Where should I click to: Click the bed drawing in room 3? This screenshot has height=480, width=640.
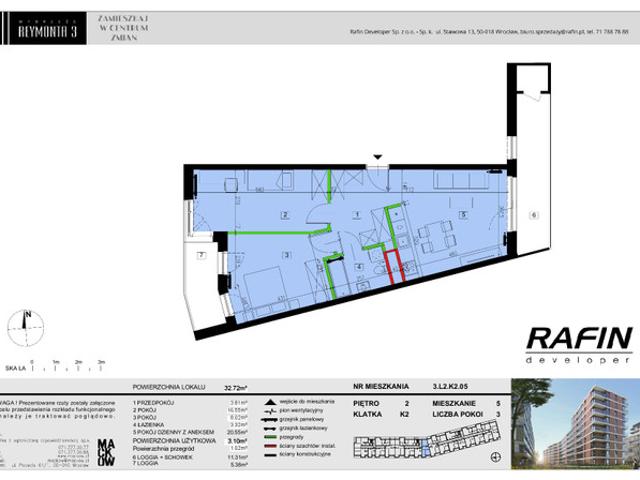pyautogui.click(x=264, y=289)
